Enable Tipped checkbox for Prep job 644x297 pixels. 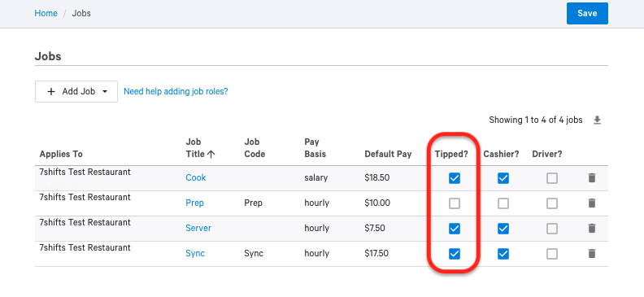tap(455, 203)
